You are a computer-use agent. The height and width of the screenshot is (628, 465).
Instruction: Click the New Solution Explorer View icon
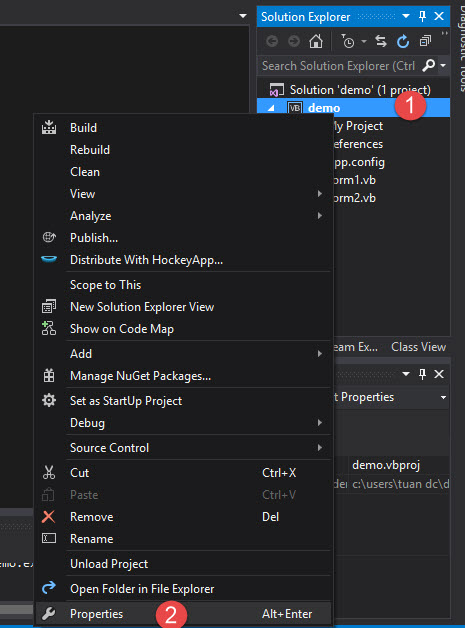click(49, 306)
